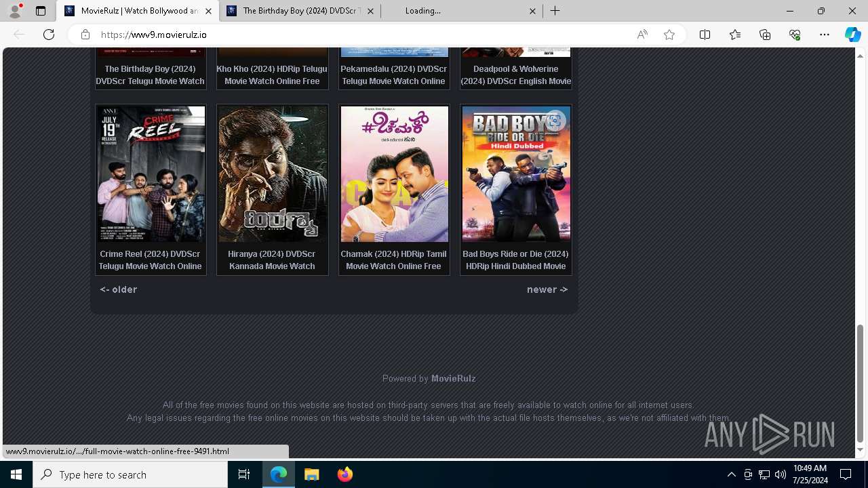Open Pekamedalu (2024) DVDScr Telugu link

pos(394,75)
